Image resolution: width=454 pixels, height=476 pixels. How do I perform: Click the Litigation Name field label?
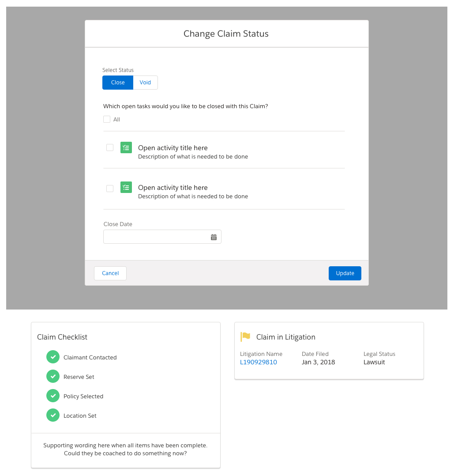coord(261,354)
